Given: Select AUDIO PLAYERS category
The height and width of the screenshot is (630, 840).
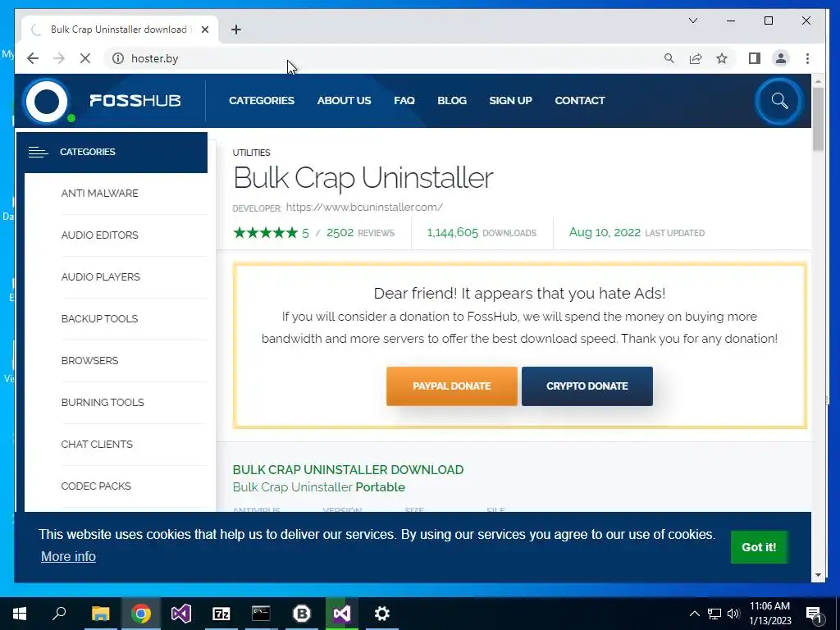Looking at the screenshot, I should (101, 277).
